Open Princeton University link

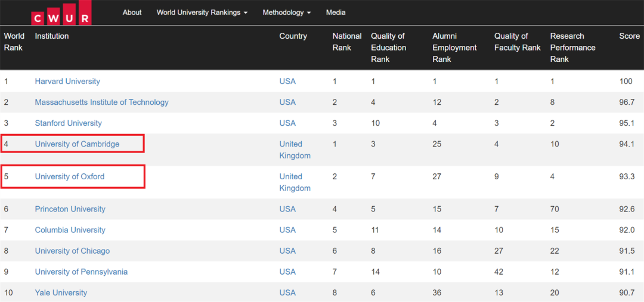pos(70,209)
